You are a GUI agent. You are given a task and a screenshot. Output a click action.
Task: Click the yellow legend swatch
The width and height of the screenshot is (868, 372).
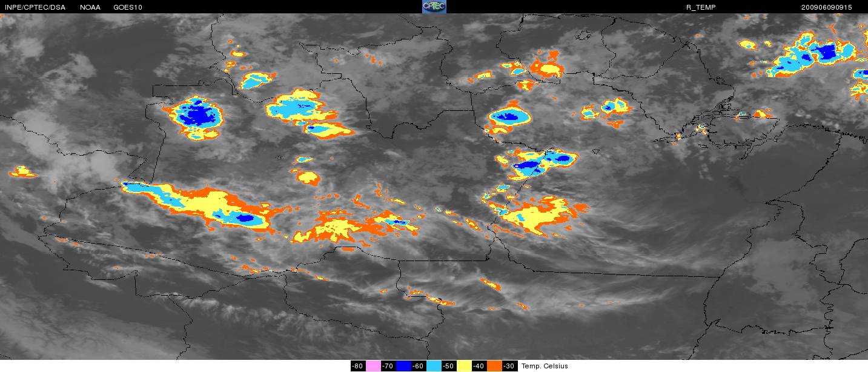pos(464,366)
